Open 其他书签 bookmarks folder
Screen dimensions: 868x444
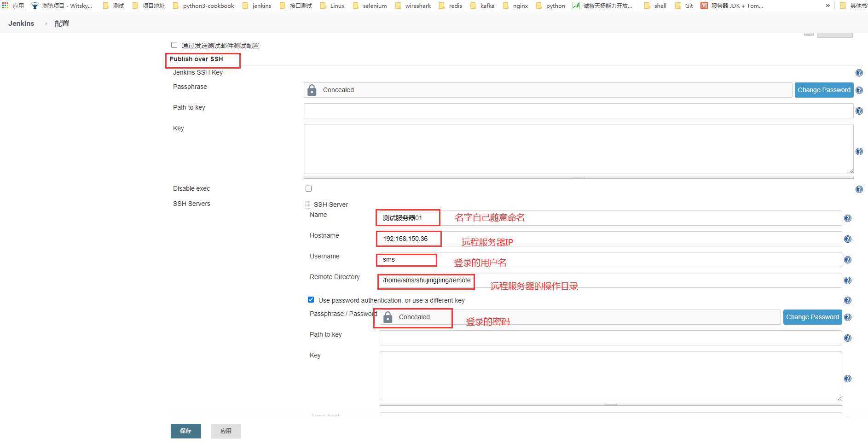854,6
